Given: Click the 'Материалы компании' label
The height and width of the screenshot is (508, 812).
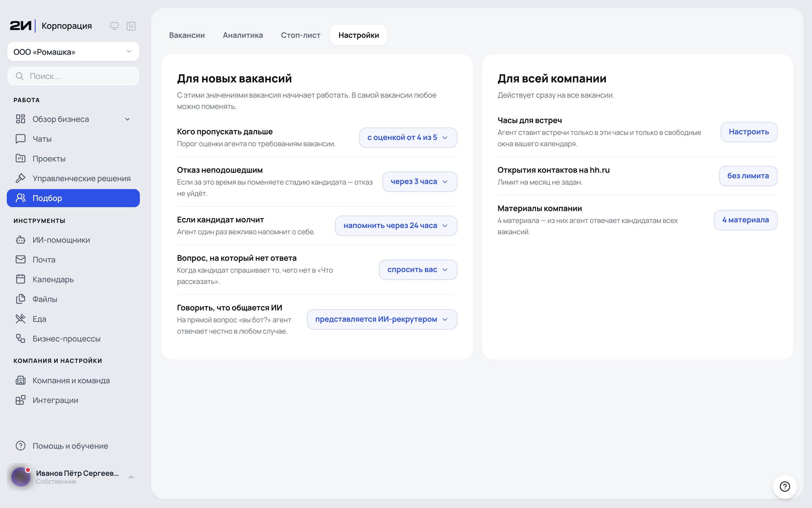Looking at the screenshot, I should click(540, 208).
